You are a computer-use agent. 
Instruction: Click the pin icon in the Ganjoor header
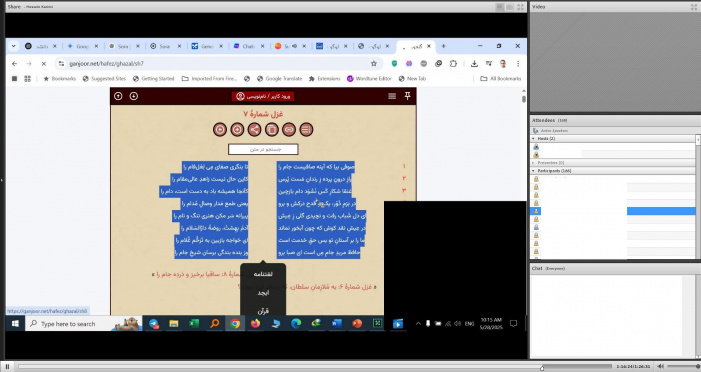click(407, 96)
